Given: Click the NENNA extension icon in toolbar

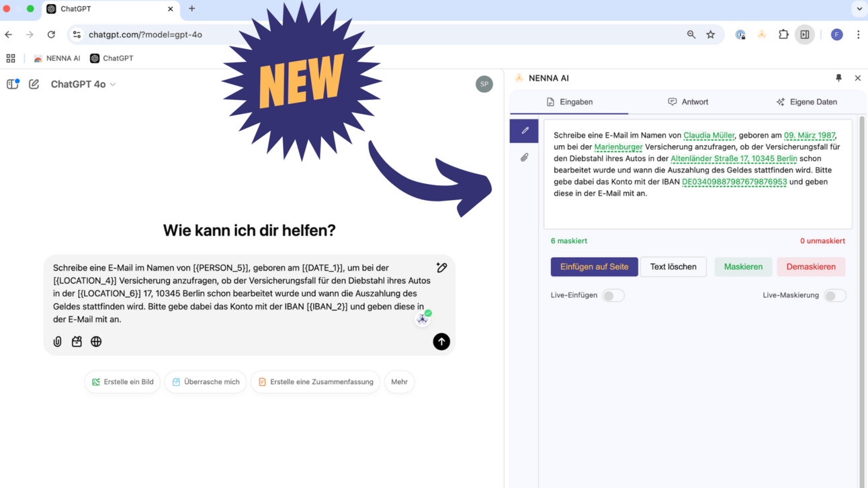Looking at the screenshot, I should [762, 34].
